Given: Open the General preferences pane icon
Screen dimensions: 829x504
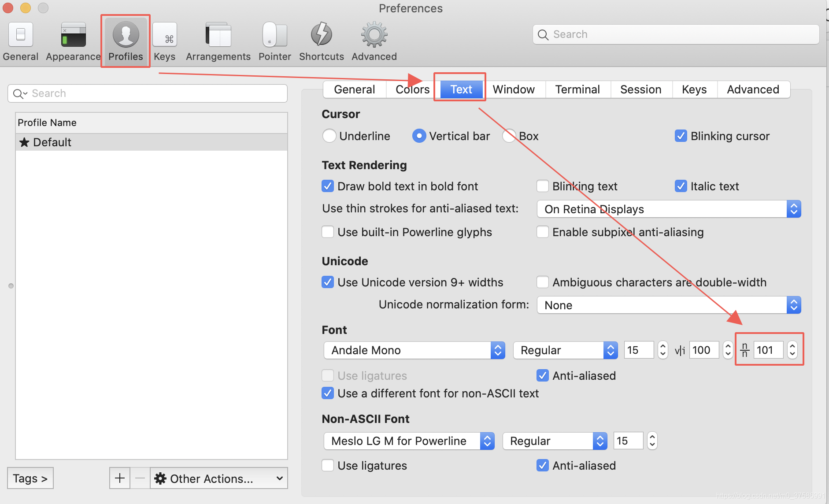Looking at the screenshot, I should coord(21,34).
